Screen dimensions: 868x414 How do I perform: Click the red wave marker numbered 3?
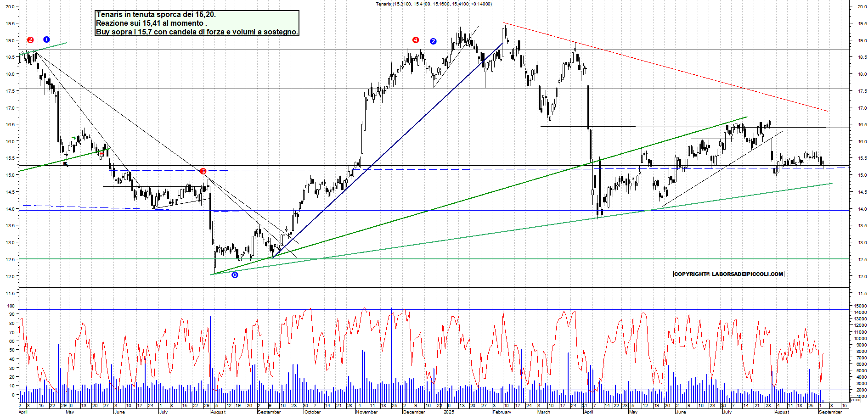(x=203, y=171)
